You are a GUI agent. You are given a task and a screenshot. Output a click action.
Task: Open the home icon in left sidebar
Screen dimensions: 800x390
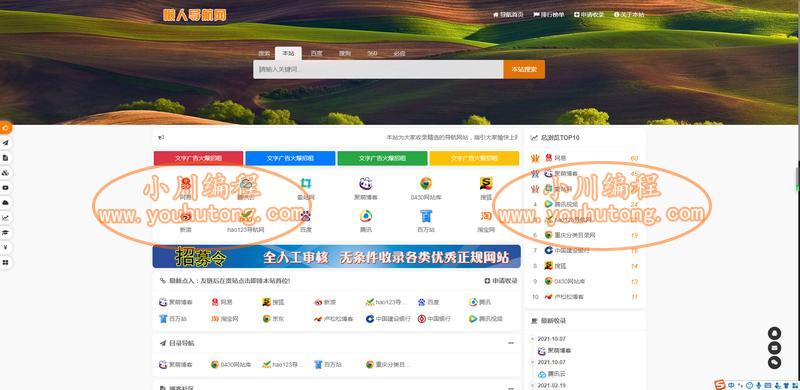coord(5,128)
